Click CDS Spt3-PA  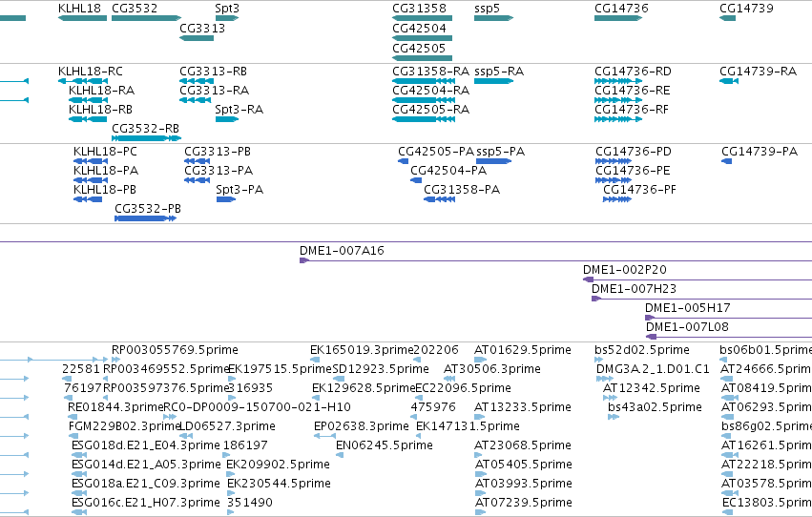tap(226, 199)
